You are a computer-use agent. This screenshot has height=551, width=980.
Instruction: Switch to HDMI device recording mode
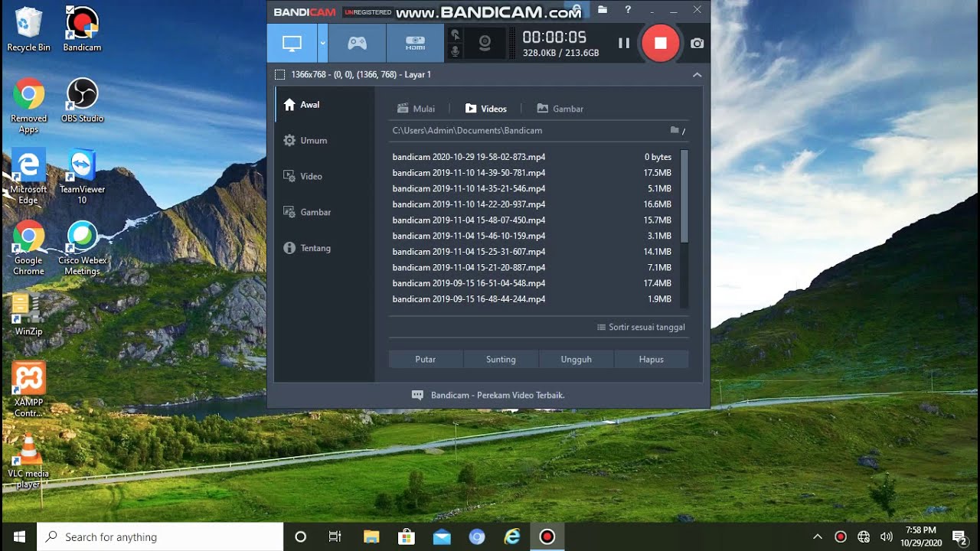415,44
